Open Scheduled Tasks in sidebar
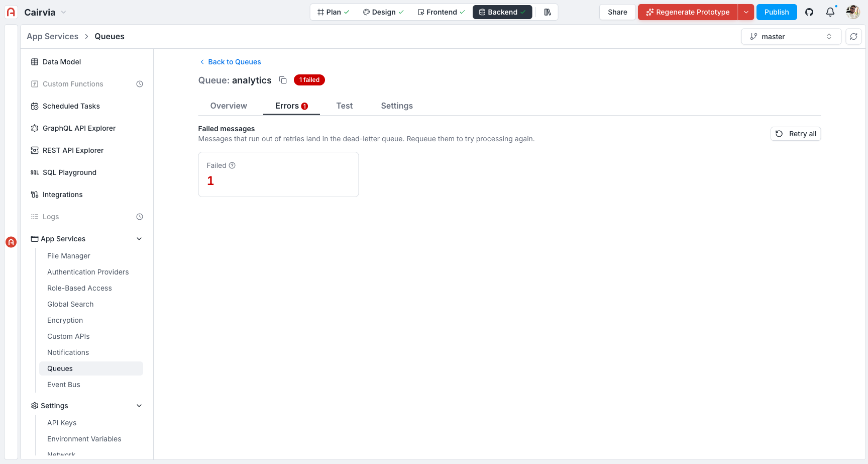 pos(87,106)
